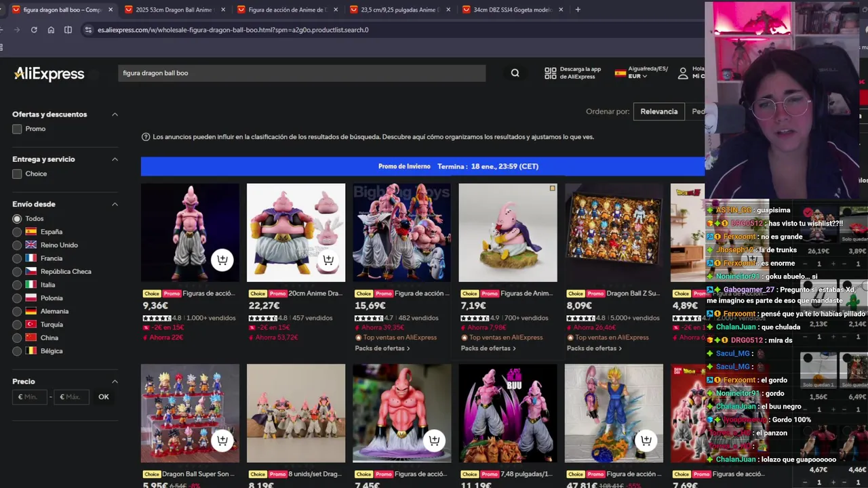Image resolution: width=868 pixels, height=488 pixels.
Task: Apply price range with OK button
Action: [x=103, y=397]
